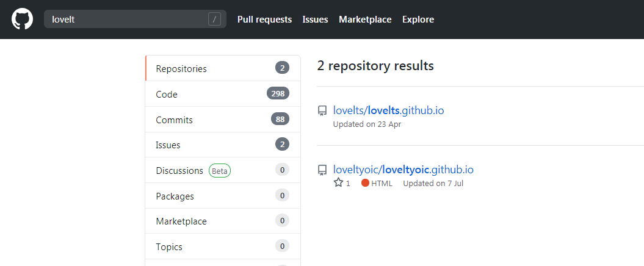Open the loveltyoic/loveltyoic.github.io repository link
Viewport: 644px width, 266px height.
[x=403, y=170]
